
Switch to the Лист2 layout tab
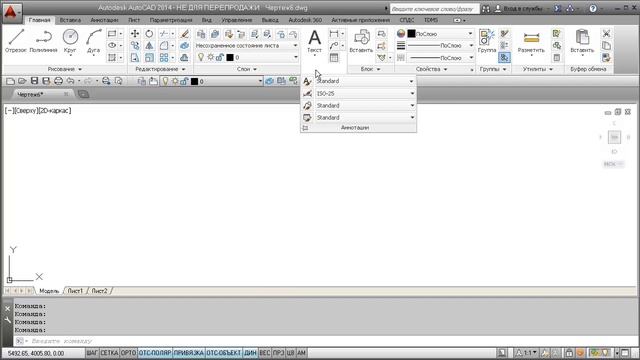[x=99, y=291]
